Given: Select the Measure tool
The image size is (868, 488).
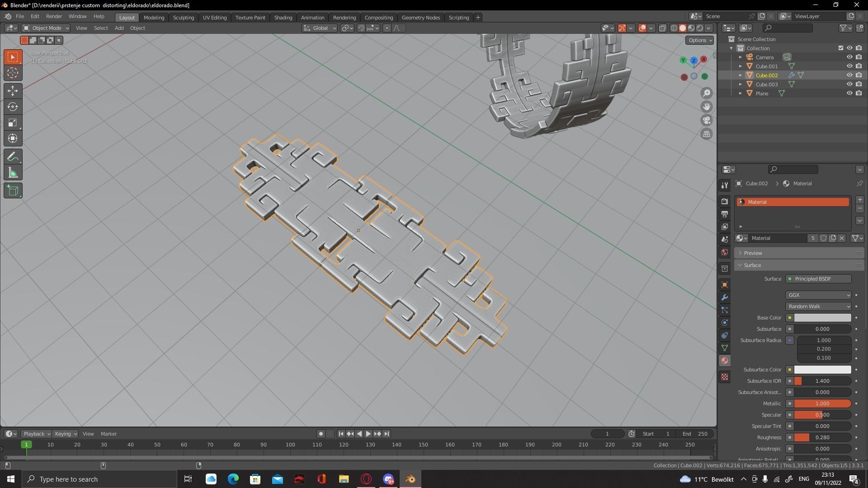Looking at the screenshot, I should coord(13,173).
